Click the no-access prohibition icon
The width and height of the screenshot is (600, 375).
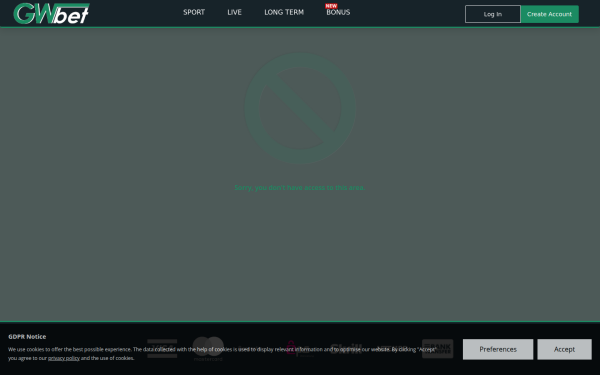[x=300, y=108]
